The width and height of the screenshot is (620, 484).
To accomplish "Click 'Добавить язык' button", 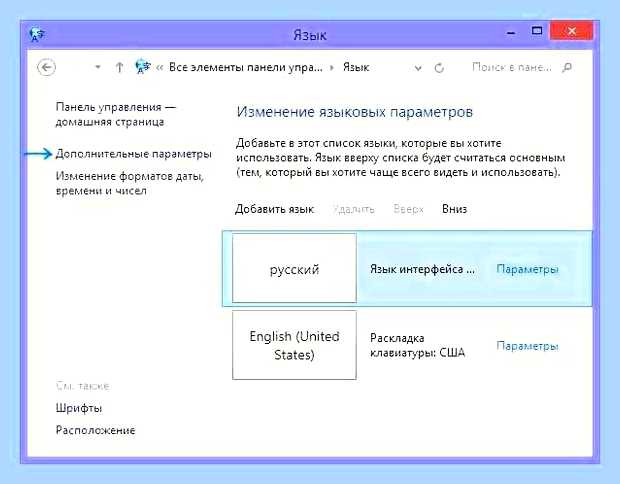I will [274, 209].
